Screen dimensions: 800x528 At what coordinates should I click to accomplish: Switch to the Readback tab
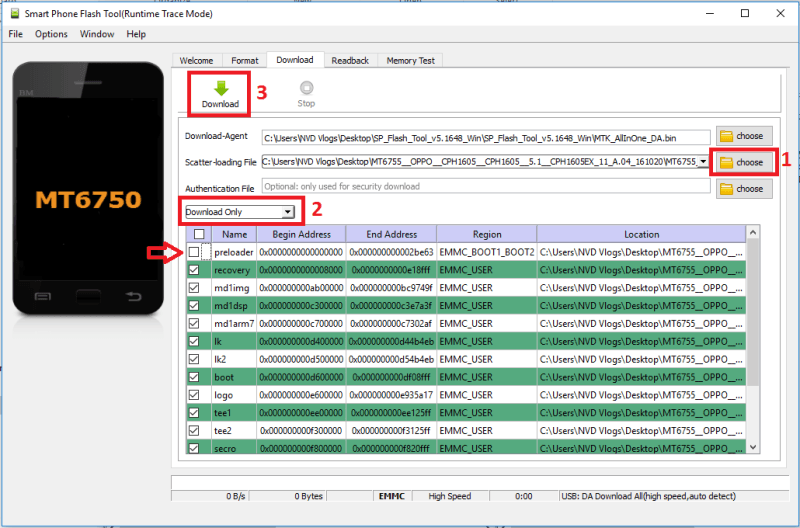pyautogui.click(x=350, y=61)
